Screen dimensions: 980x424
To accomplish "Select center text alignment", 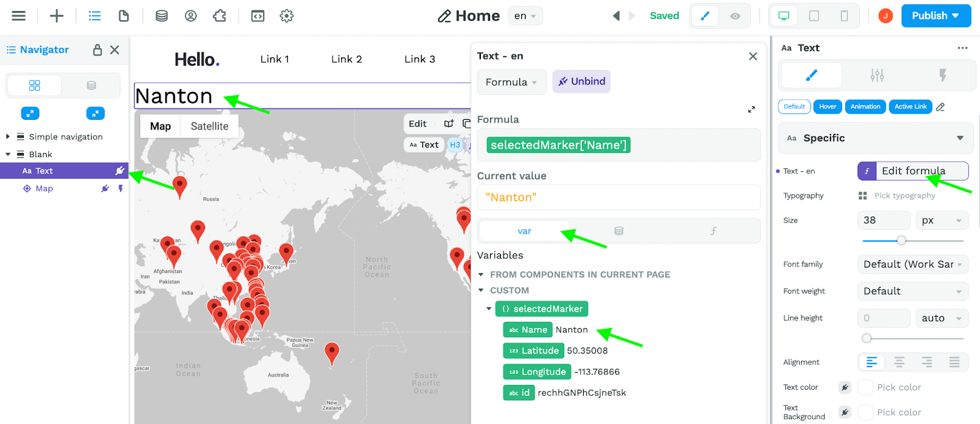I will 899,362.
